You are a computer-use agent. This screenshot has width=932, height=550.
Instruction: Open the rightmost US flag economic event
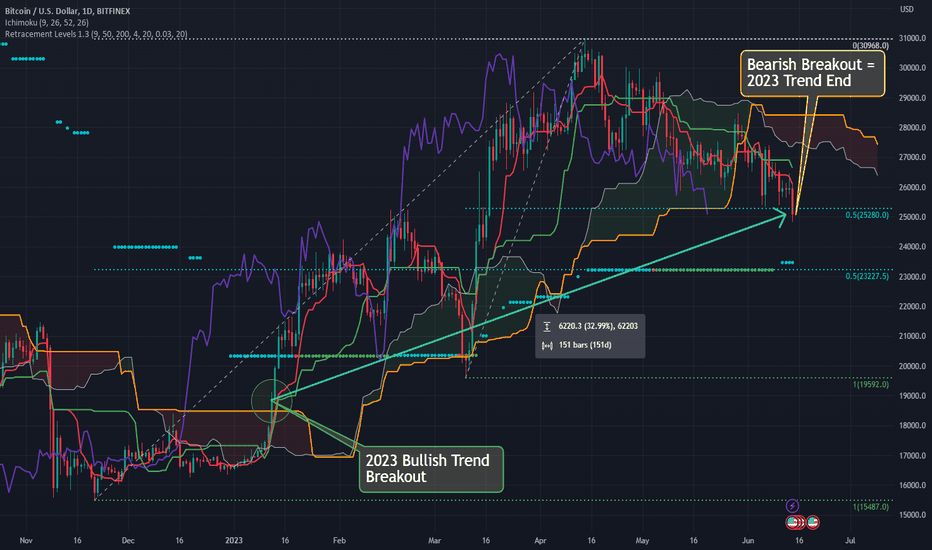[813, 523]
